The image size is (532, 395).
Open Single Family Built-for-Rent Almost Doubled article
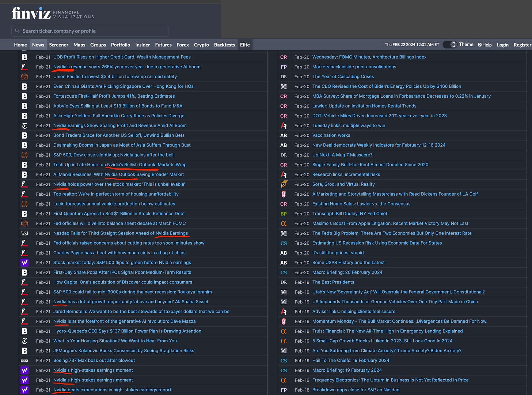370,165
